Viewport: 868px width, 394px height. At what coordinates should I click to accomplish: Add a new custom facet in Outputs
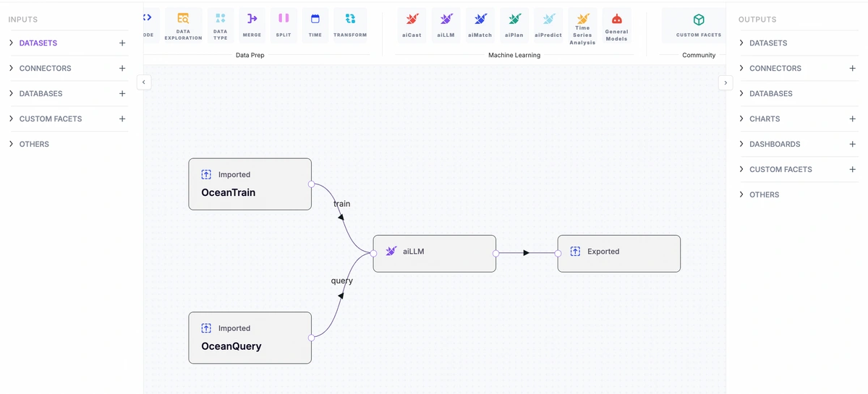click(853, 170)
